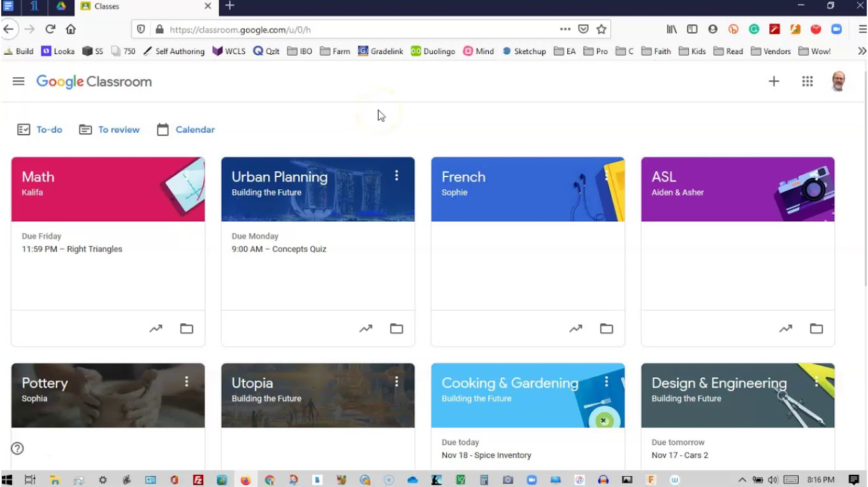Image resolution: width=868 pixels, height=487 pixels.
Task: Click the Math class title
Action: pyautogui.click(x=38, y=177)
